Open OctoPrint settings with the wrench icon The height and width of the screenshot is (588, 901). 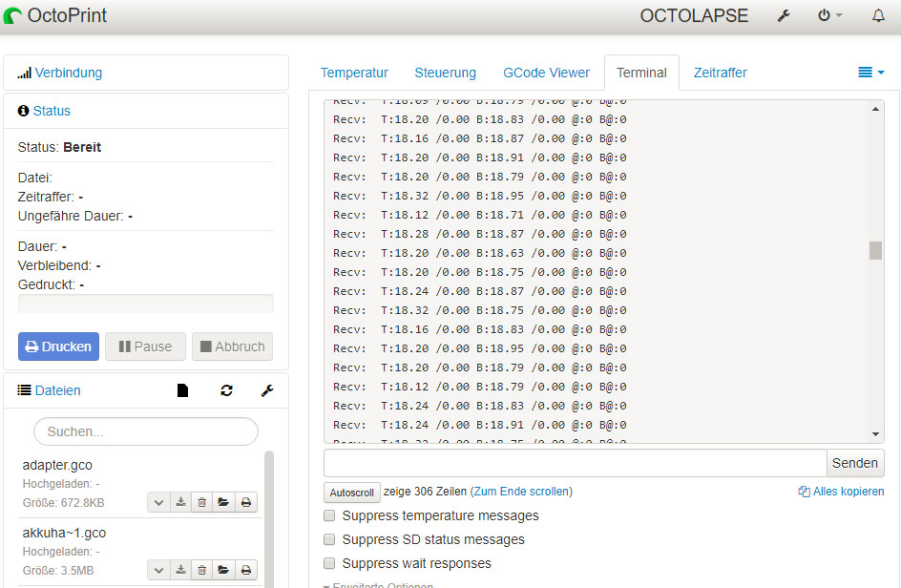pos(784,15)
